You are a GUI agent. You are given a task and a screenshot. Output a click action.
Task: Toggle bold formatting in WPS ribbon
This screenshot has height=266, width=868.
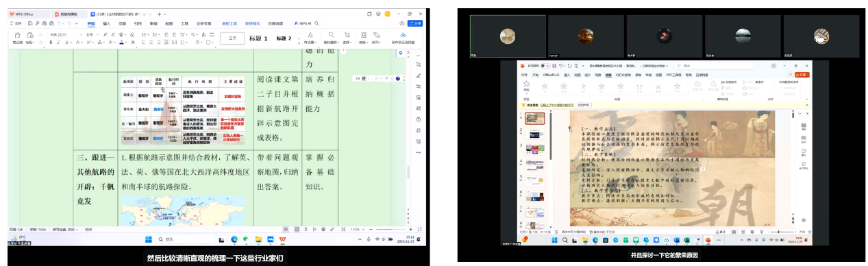coord(51,43)
